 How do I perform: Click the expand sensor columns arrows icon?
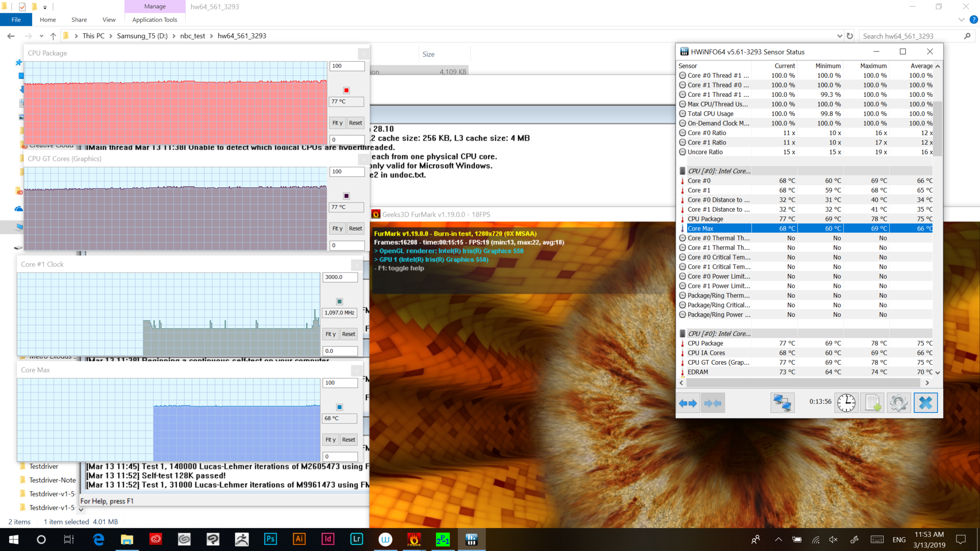(688, 403)
